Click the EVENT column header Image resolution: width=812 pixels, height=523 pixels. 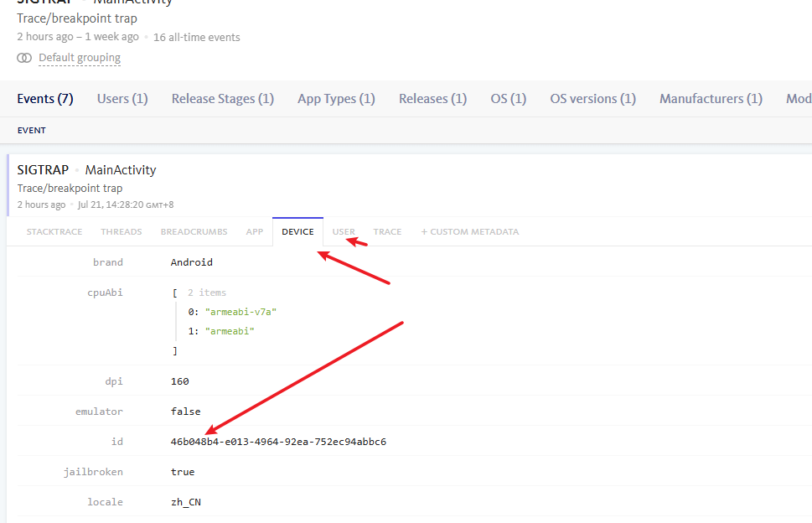coord(32,131)
